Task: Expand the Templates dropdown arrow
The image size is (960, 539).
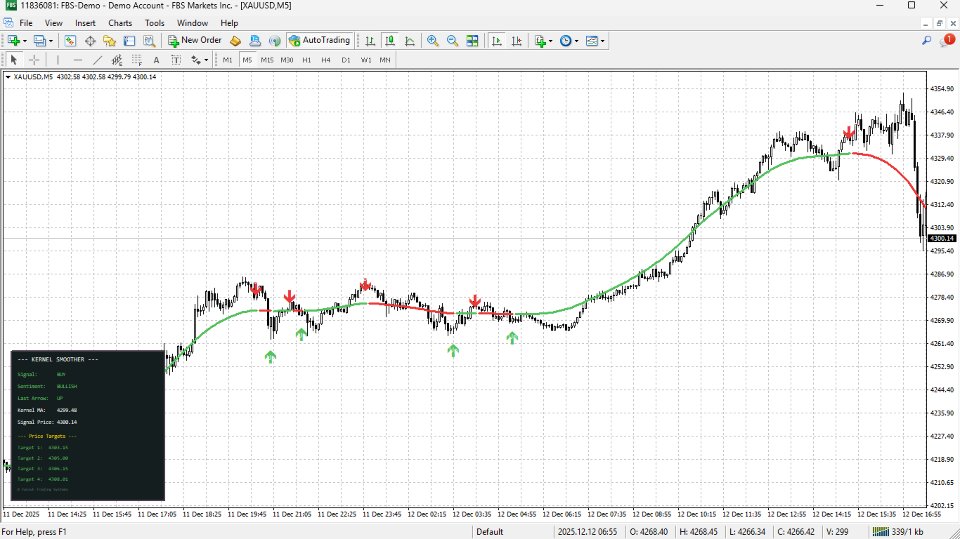Action: point(602,41)
